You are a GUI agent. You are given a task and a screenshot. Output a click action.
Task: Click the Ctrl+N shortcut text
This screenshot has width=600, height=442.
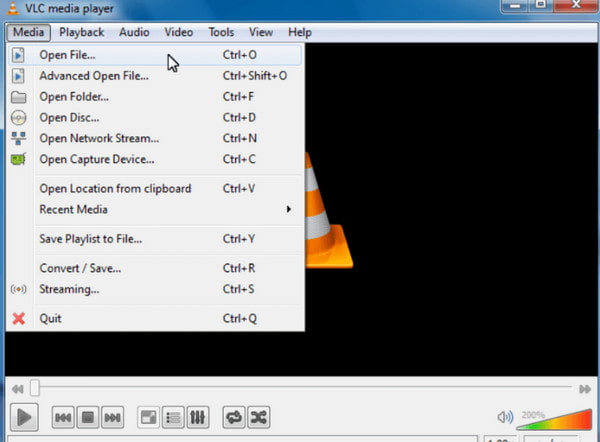pyautogui.click(x=240, y=139)
